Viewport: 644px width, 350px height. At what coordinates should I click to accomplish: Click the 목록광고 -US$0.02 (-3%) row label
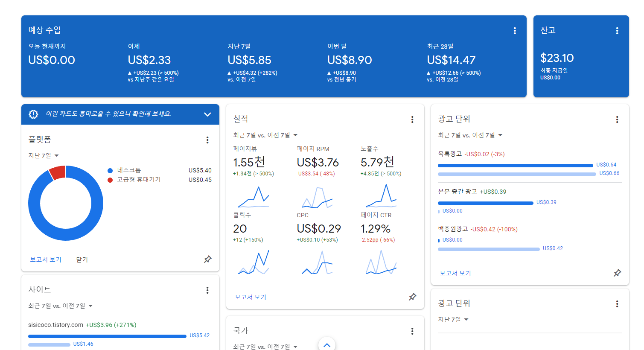tap(471, 154)
